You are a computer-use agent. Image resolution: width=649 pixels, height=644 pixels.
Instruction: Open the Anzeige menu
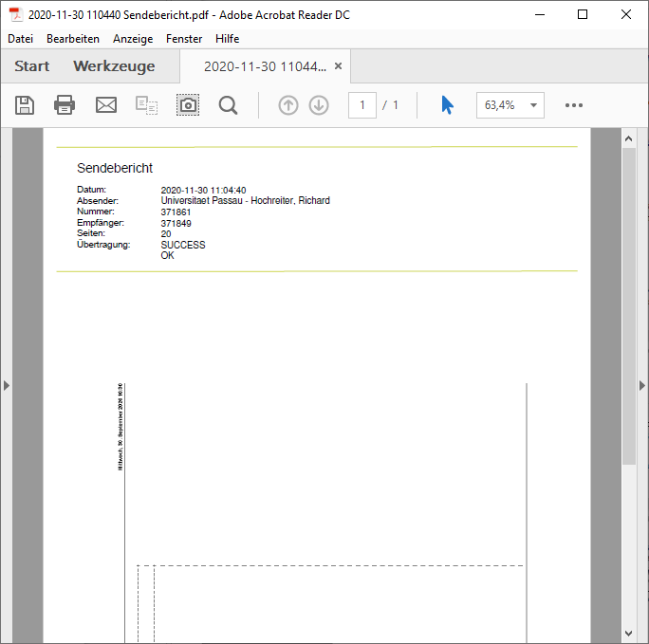tap(133, 39)
